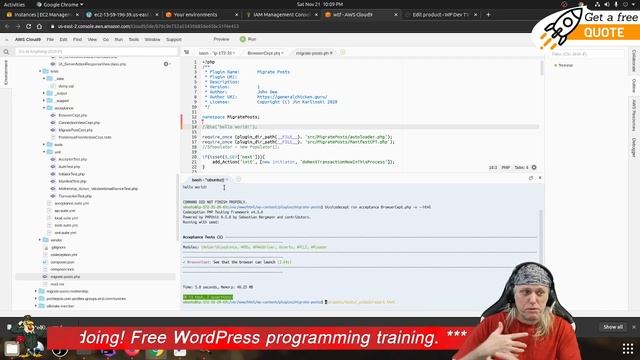The image size is (640, 360).
Task: Go to the Chrome home page
Action: (x=39, y=26)
